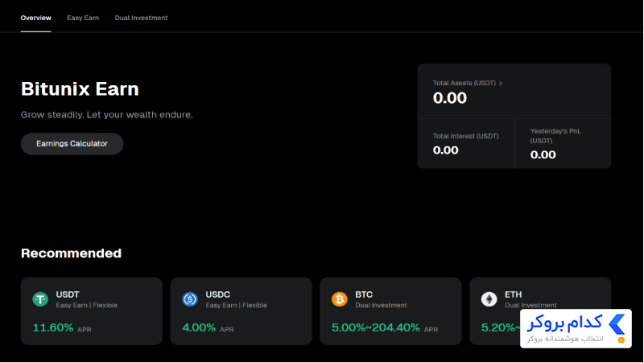Click the Yesterday's PnL (USDT) value
This screenshot has width=644, height=362.
coord(543,154)
